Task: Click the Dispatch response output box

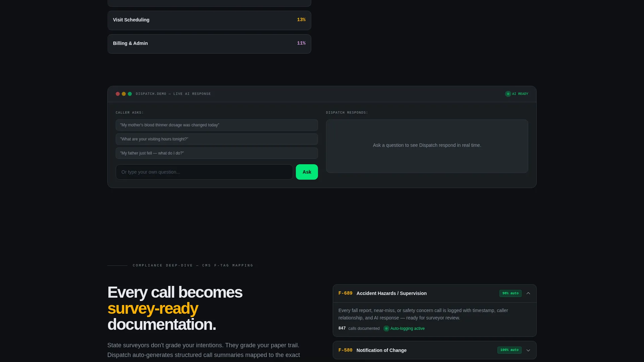Action: coord(427,146)
